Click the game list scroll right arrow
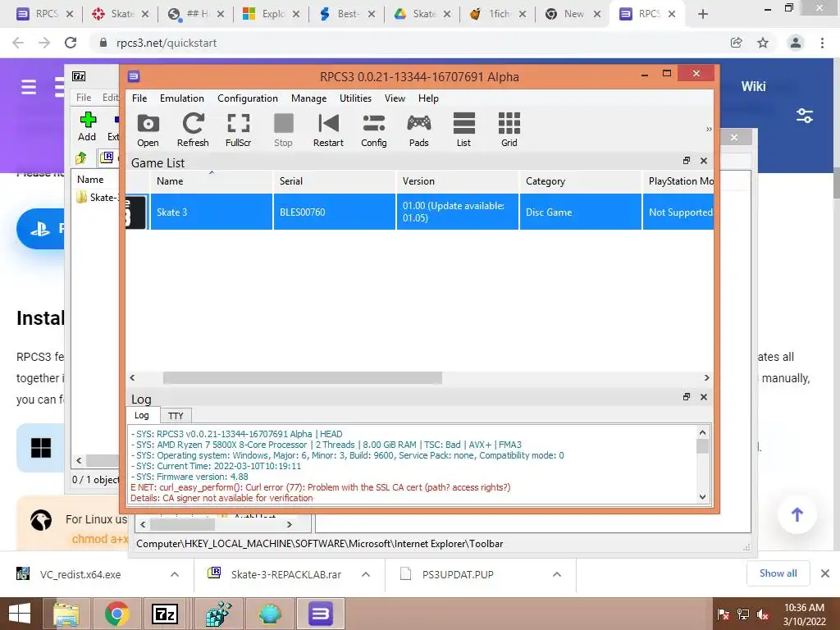840x630 pixels. [x=706, y=378]
